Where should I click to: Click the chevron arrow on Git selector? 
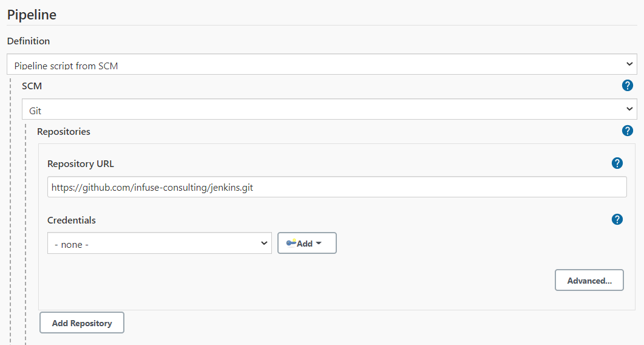click(629, 109)
